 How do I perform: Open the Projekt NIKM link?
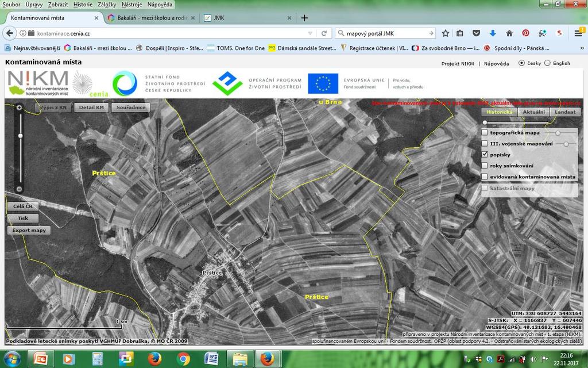point(458,63)
